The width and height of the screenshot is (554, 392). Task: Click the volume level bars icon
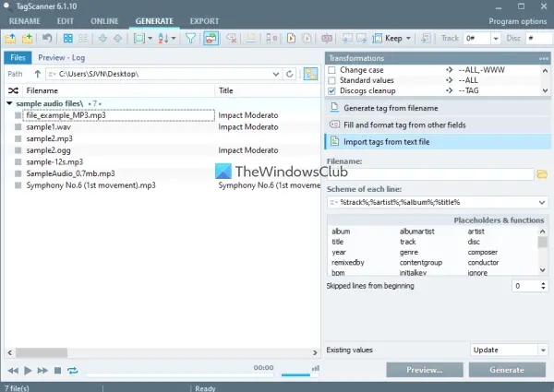[x=316, y=368]
